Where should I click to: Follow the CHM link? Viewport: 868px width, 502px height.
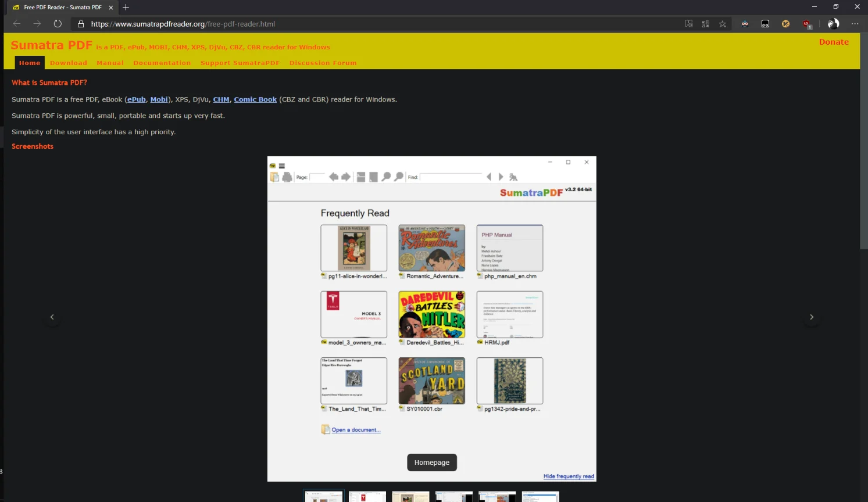pyautogui.click(x=221, y=99)
